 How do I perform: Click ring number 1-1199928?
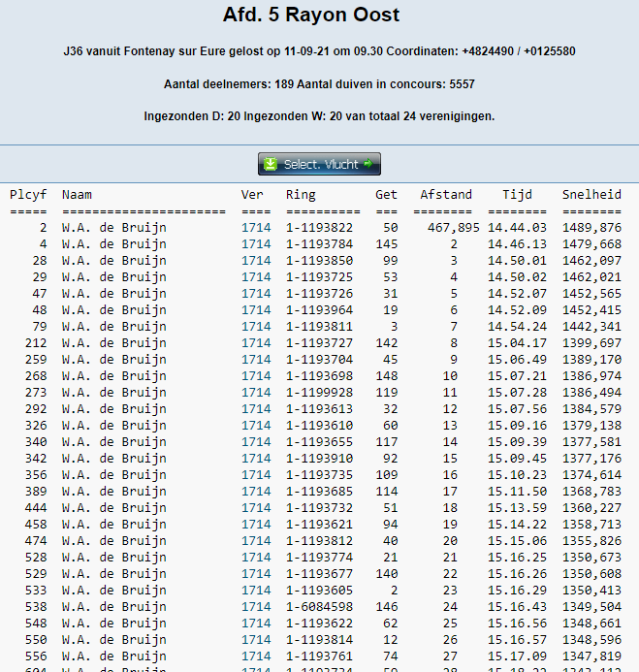tap(319, 393)
